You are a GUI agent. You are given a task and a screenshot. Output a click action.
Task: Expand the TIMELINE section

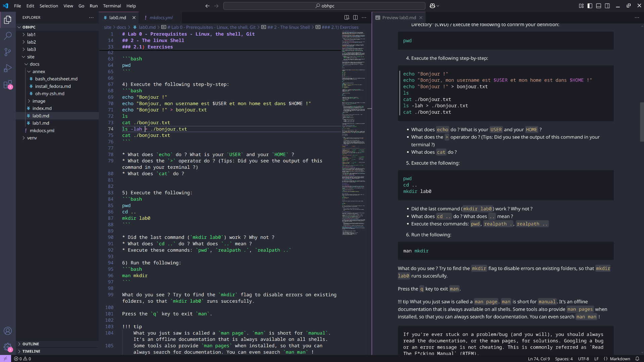(57, 351)
